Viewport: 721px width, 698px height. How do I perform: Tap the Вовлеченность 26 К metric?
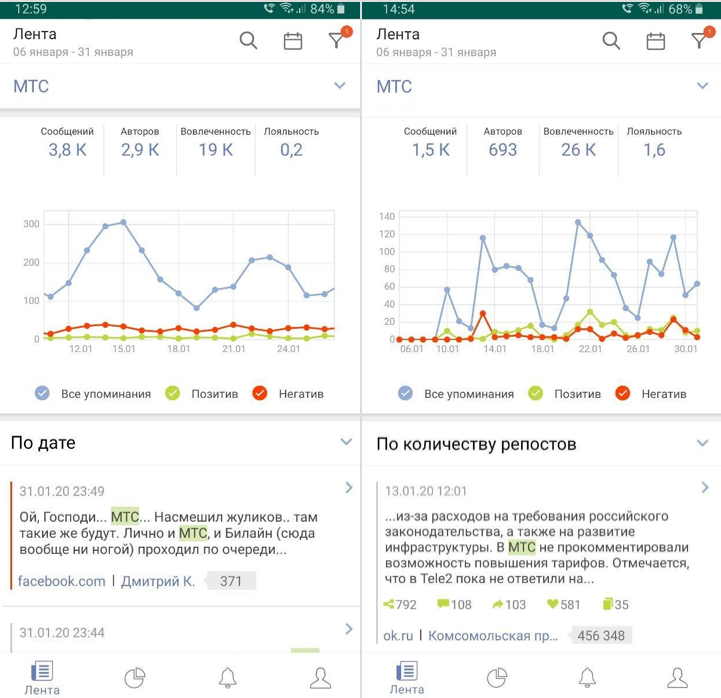(578, 143)
